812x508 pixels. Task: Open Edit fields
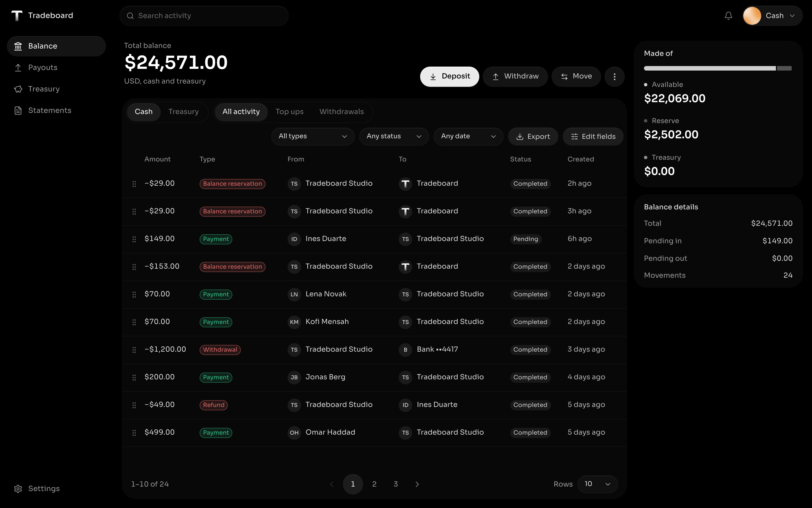[x=593, y=136]
